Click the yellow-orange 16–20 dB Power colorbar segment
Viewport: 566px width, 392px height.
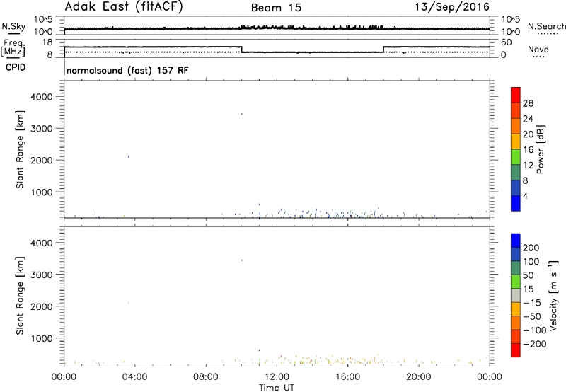pos(516,141)
